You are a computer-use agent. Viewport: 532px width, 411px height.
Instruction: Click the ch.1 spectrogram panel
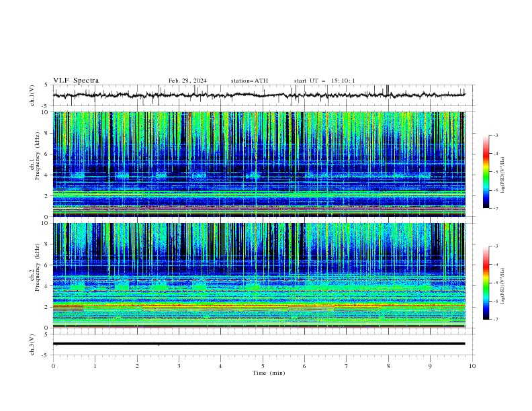tap(259, 164)
